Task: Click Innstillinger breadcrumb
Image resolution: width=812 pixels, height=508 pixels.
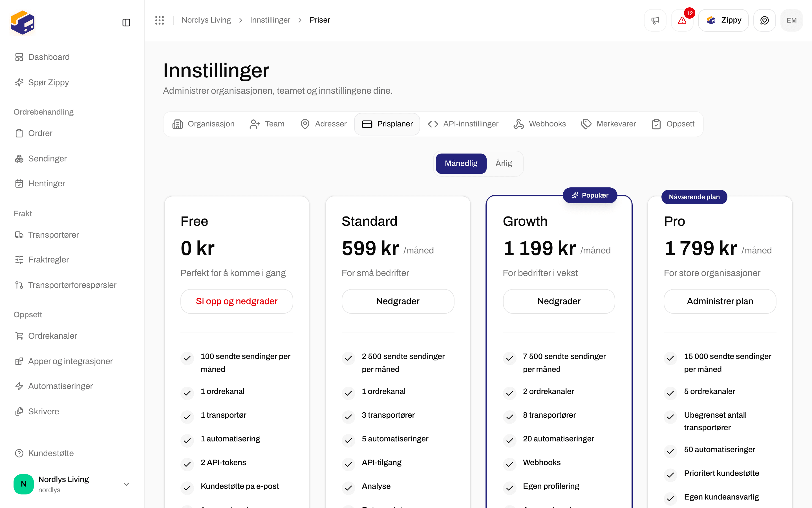Action: click(x=270, y=20)
